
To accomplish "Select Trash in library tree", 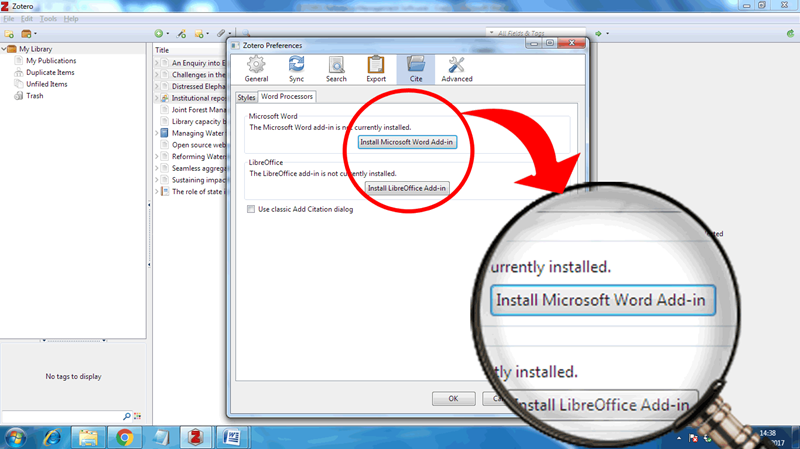I will pyautogui.click(x=35, y=96).
